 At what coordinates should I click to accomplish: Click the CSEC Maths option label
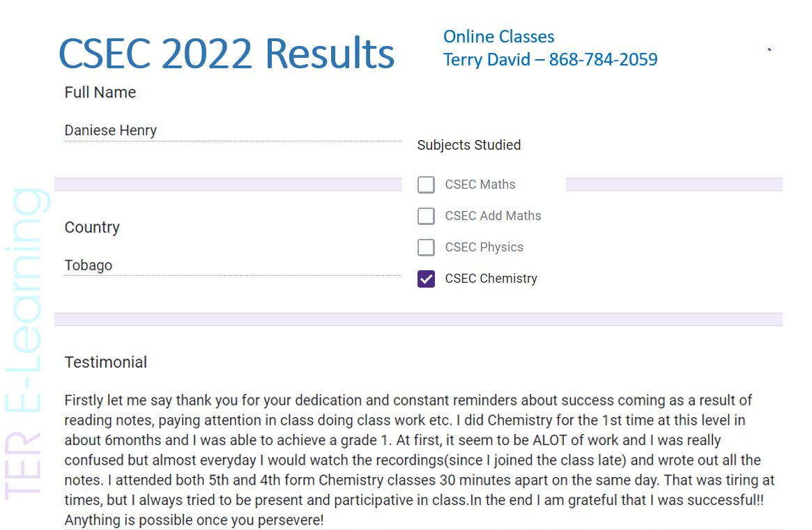(480, 185)
